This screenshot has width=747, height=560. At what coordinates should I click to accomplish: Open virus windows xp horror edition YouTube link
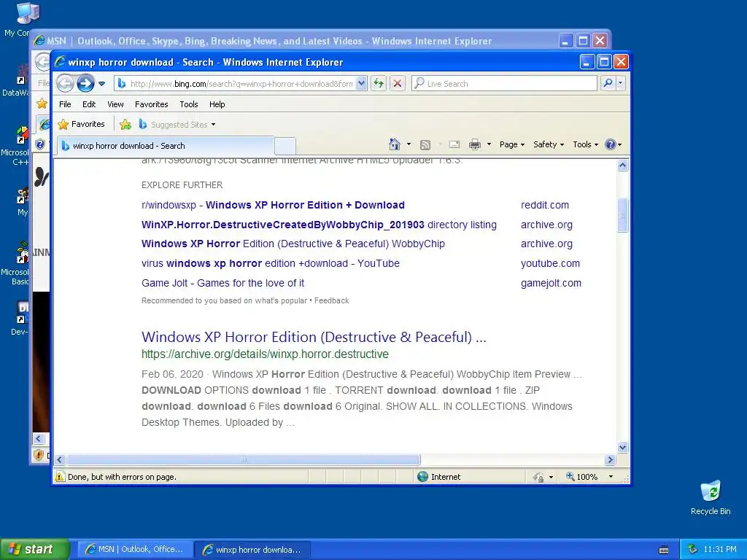tap(270, 263)
